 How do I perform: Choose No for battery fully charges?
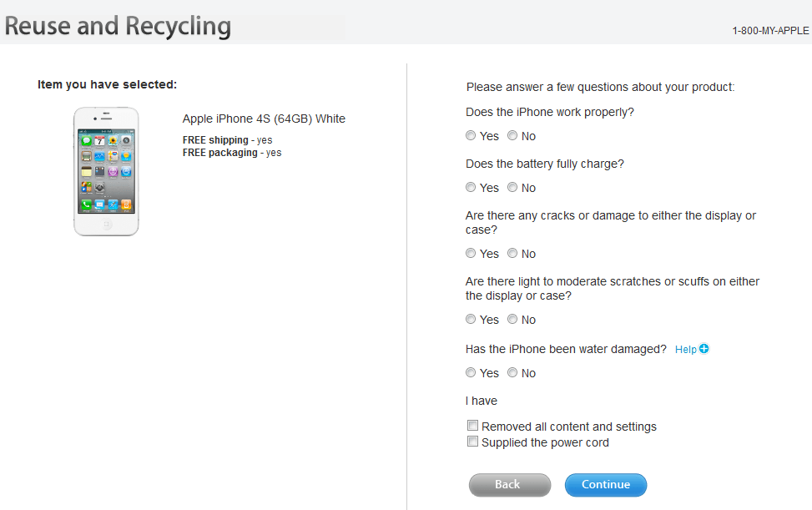(x=512, y=188)
